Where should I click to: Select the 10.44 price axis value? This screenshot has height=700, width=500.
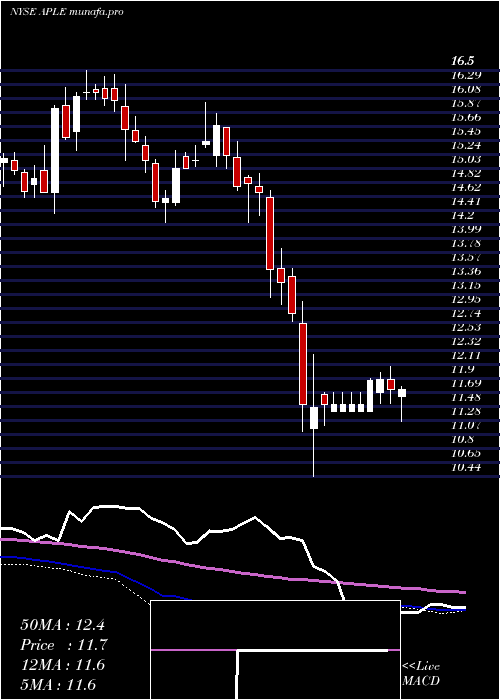[466, 467]
